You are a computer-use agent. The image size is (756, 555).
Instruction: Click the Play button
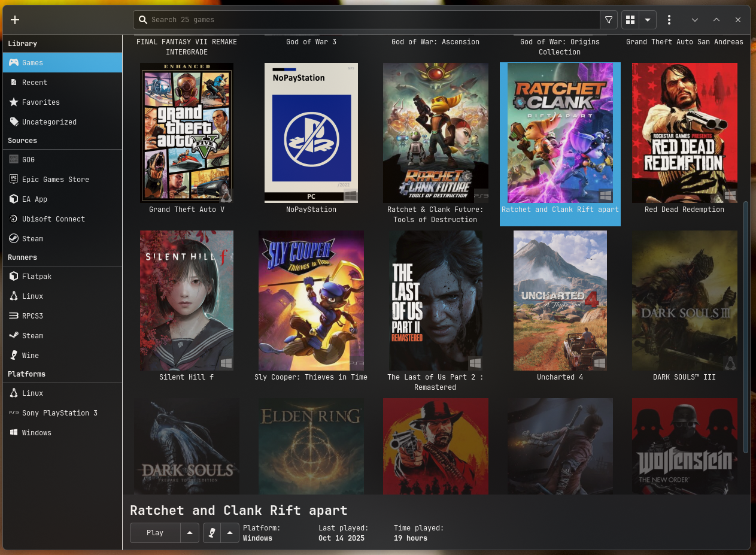point(155,533)
